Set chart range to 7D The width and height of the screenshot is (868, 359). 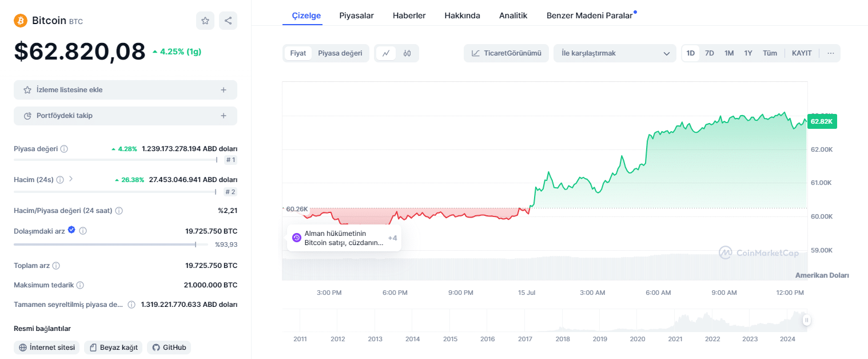pyautogui.click(x=710, y=53)
